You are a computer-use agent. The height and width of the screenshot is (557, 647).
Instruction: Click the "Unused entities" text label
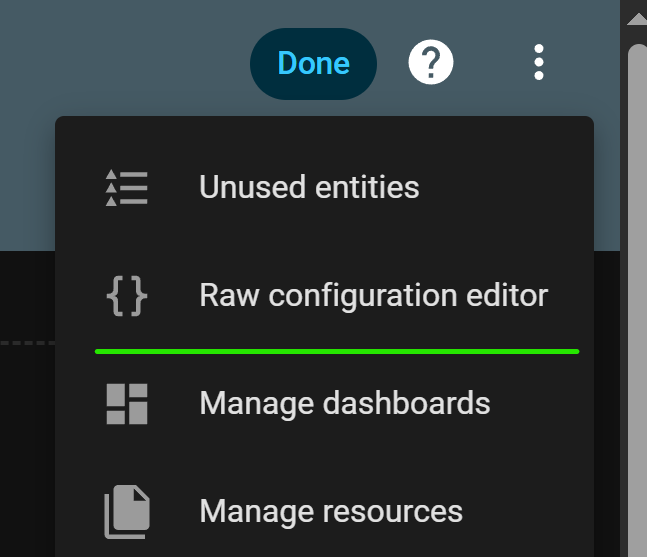(x=309, y=187)
